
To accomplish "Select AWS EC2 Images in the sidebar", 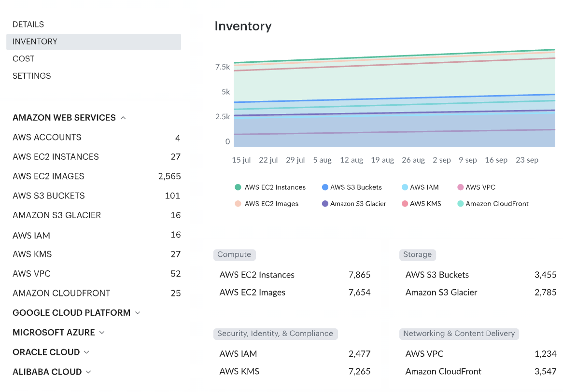I will 97,176.
